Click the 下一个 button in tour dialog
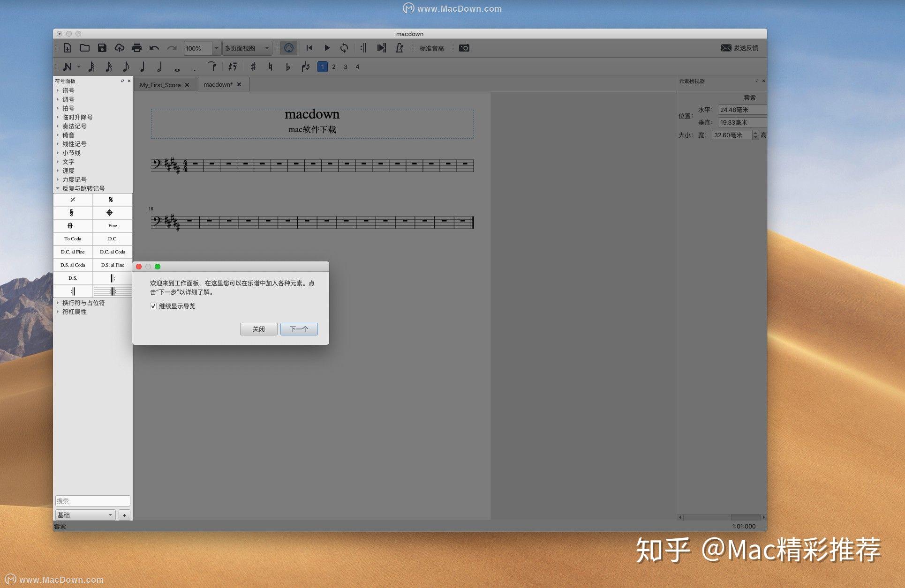 pos(299,329)
